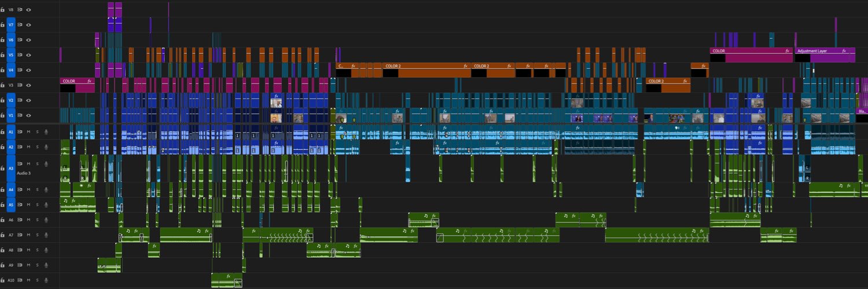
Task: Lock audio track A10
Action: click(3, 280)
